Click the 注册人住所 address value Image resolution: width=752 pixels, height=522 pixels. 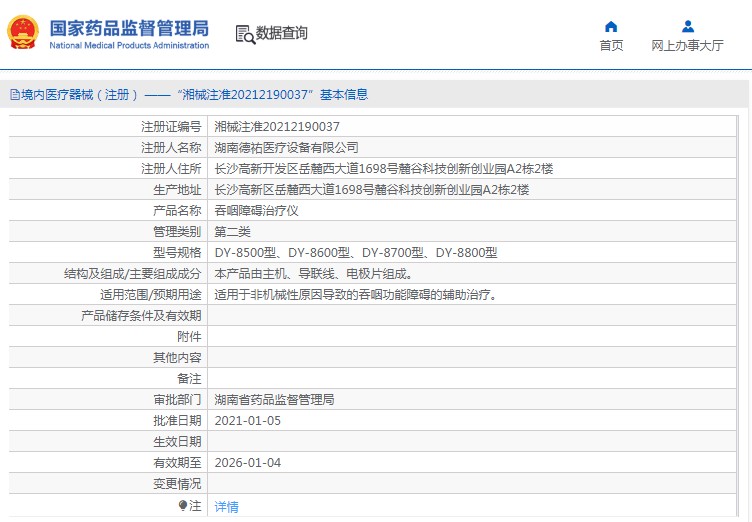tap(384, 169)
